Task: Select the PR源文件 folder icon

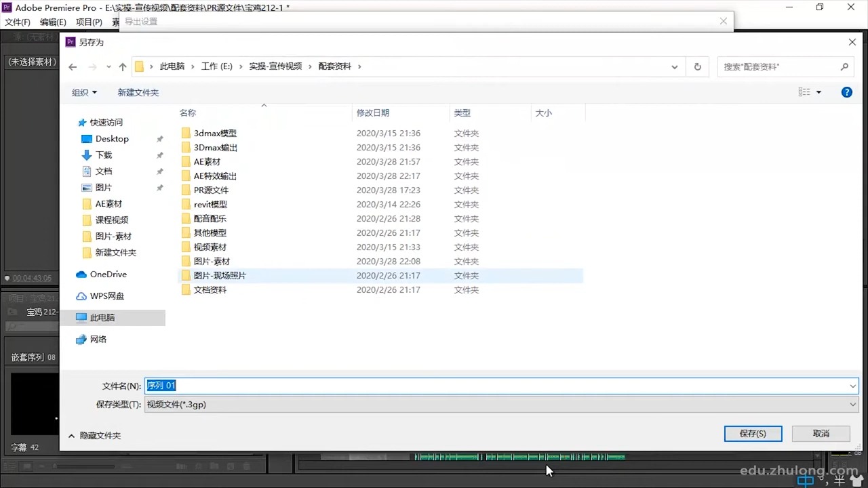Action: pyautogui.click(x=186, y=190)
